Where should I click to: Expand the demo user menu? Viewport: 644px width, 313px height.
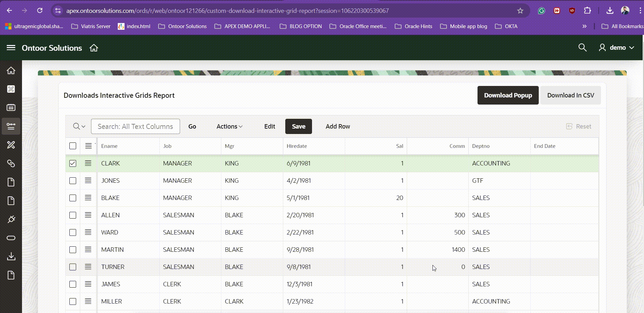pyautogui.click(x=617, y=48)
